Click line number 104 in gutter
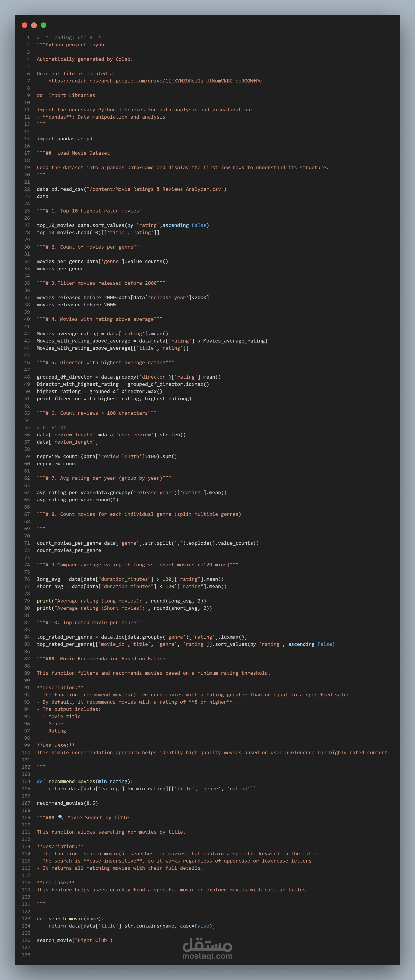This screenshot has height=980, width=415. tap(26, 781)
